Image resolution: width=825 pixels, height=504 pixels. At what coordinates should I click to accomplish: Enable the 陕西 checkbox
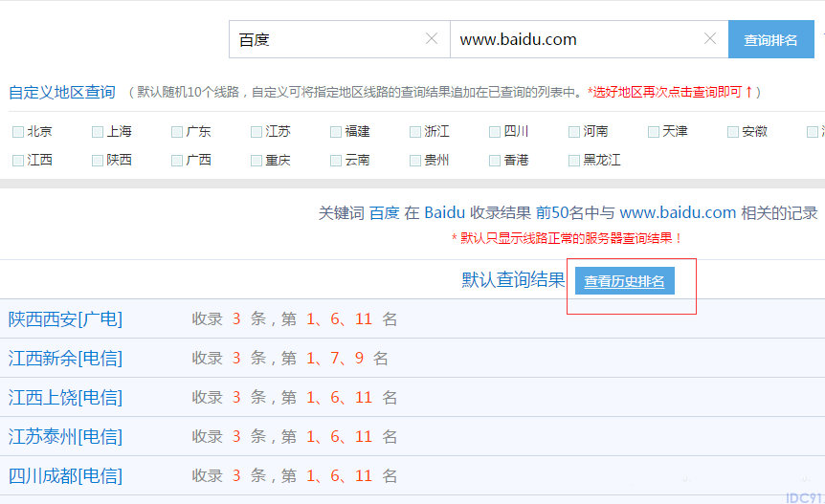98,161
